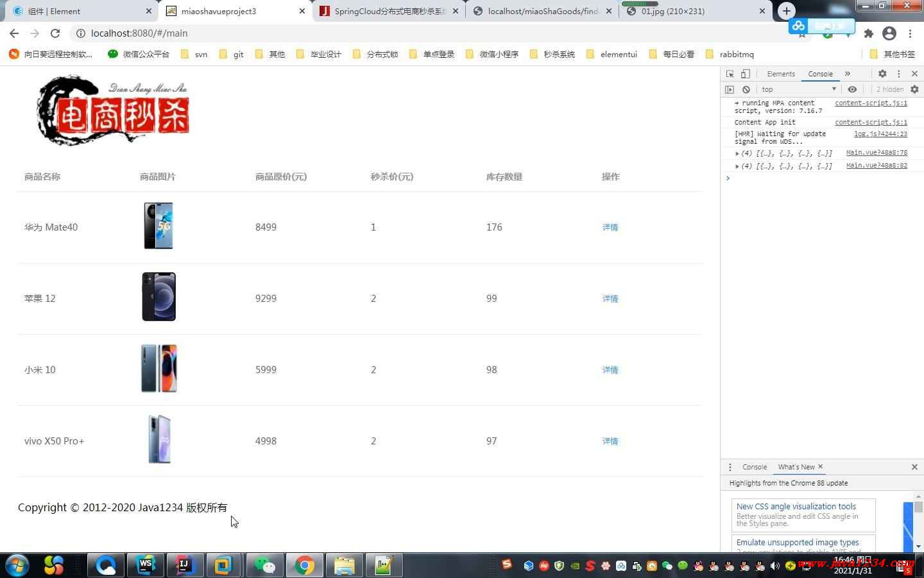The height and width of the screenshot is (578, 924).
Task: Open the Chrome profile avatar menu
Action: coord(889,33)
